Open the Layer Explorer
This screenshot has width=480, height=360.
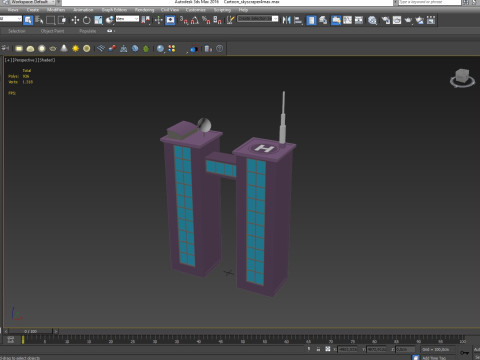pos(323,20)
